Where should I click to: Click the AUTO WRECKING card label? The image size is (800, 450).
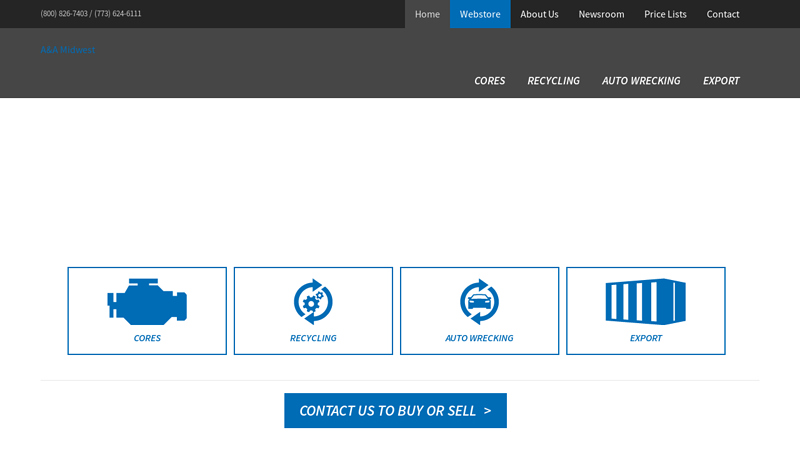click(480, 338)
